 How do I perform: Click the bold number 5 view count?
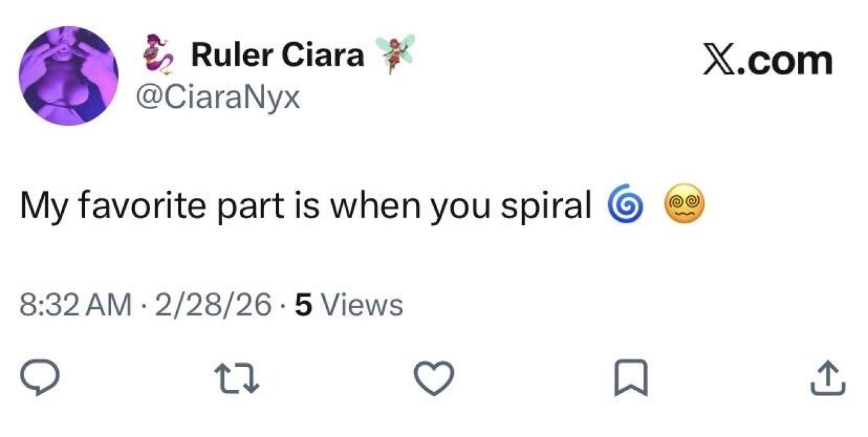point(304,305)
